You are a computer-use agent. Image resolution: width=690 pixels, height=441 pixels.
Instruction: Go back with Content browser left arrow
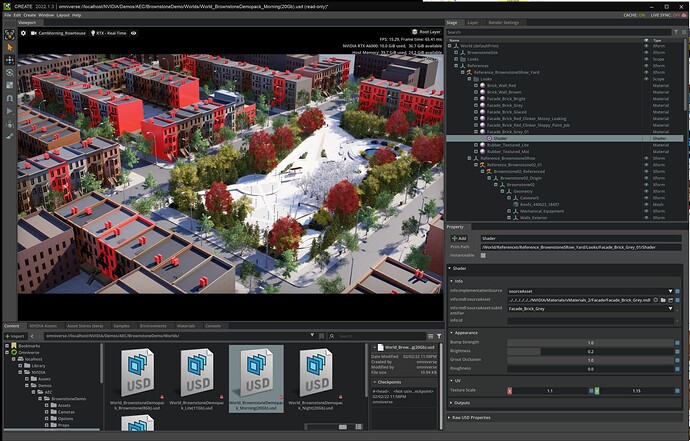(32, 336)
